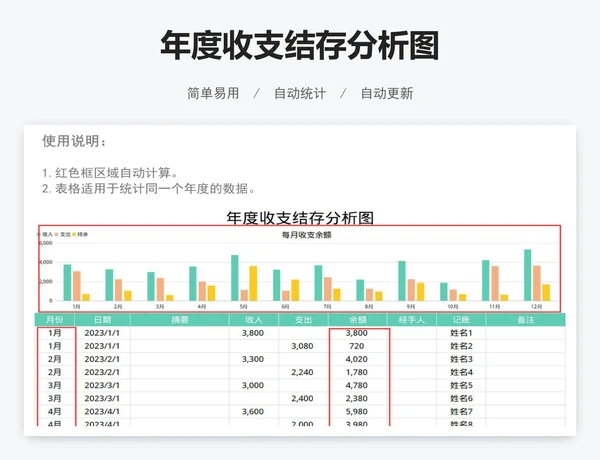
Task: Select balance cell 4,020
Action: tap(357, 359)
